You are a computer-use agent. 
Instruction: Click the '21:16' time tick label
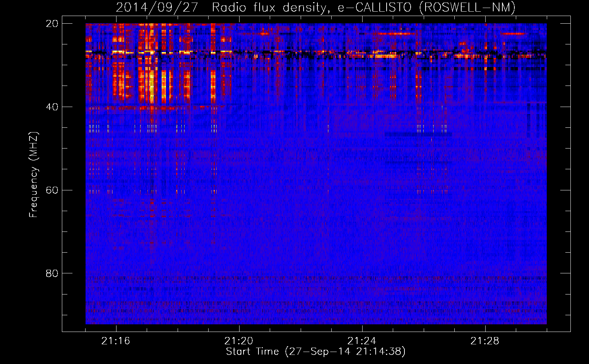(x=116, y=341)
